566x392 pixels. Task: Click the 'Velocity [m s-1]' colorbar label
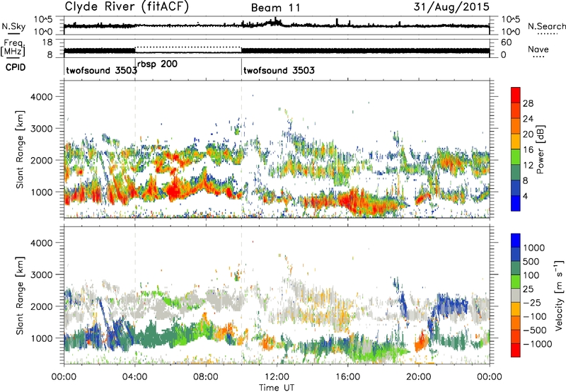559,295
